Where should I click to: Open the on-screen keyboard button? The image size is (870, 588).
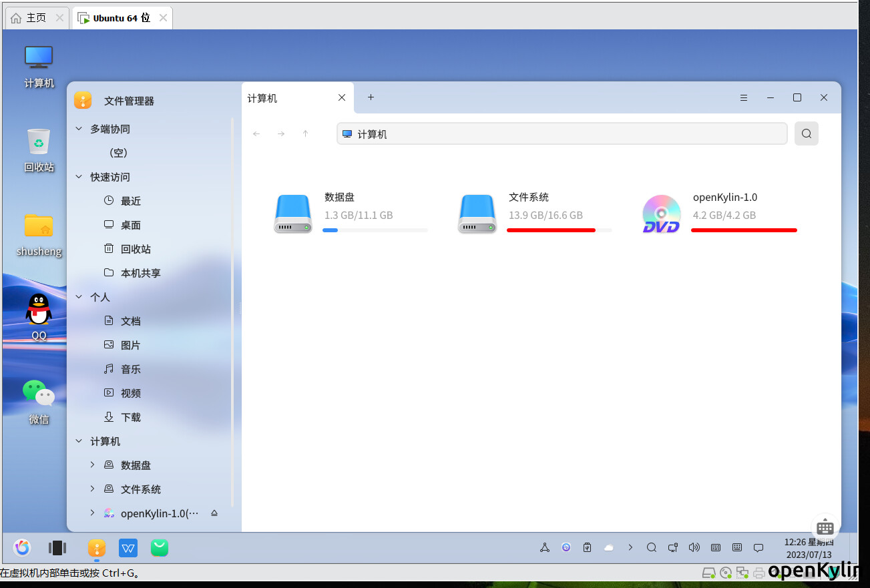pyautogui.click(x=825, y=527)
